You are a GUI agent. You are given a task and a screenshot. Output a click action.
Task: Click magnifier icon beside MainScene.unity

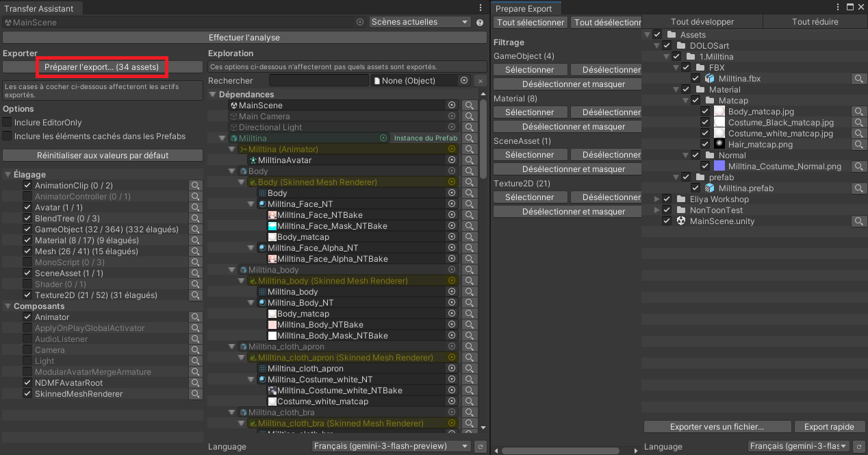point(858,221)
